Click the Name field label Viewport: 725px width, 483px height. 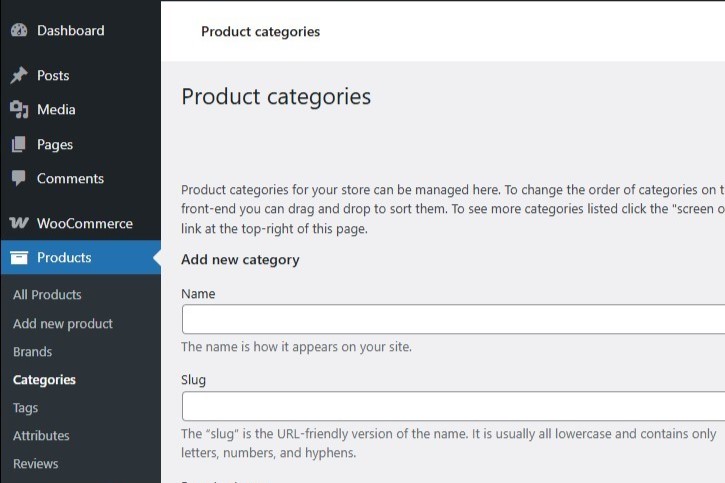(198, 294)
